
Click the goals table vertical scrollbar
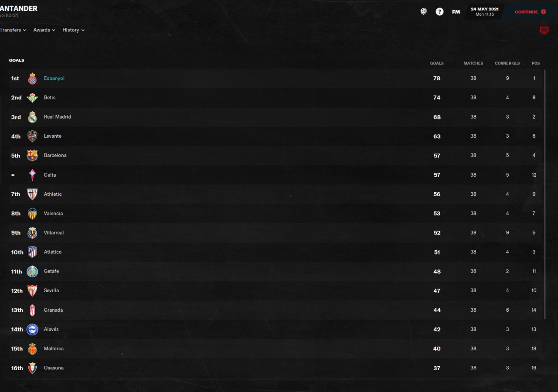(544, 194)
